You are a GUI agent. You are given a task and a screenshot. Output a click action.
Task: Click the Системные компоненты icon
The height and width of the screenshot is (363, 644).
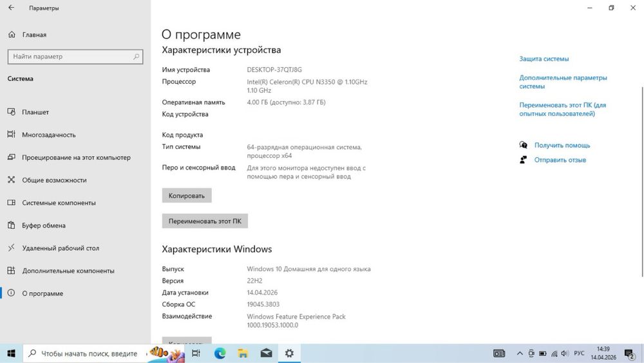point(12,202)
